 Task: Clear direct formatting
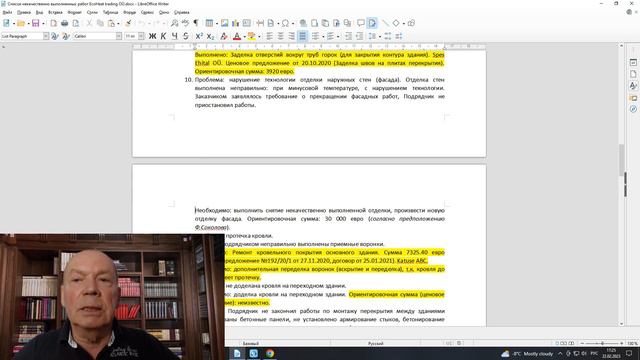tap(223, 36)
